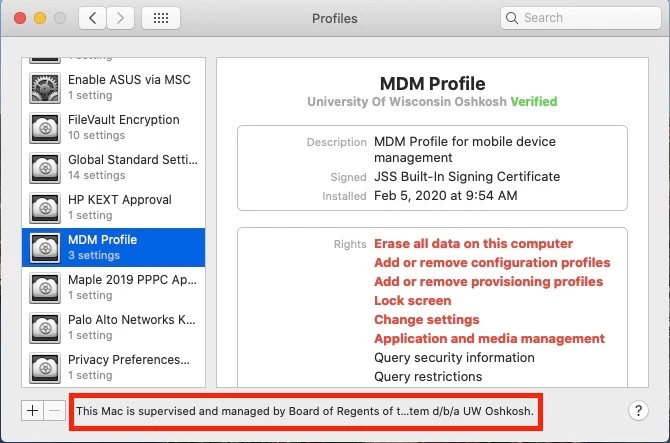670x443 pixels.
Task: Click the Privacy Preferences profile icon
Action: pyautogui.click(x=45, y=368)
